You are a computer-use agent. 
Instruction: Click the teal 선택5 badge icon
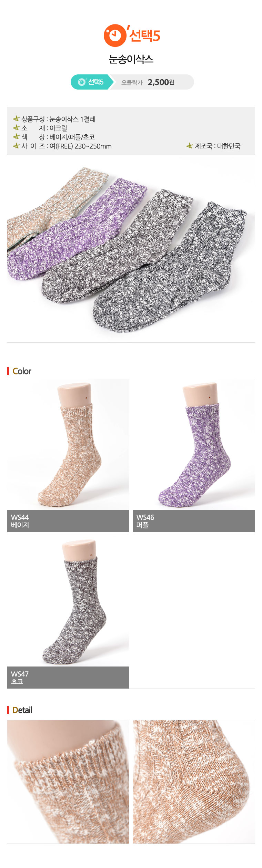pyautogui.click(x=82, y=82)
